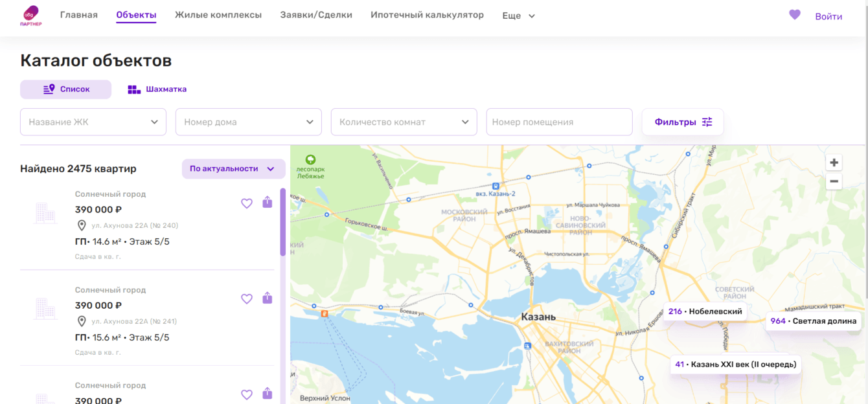Open the По актуальности sort dropdown
Screen dimensions: 868x404
(x=233, y=169)
